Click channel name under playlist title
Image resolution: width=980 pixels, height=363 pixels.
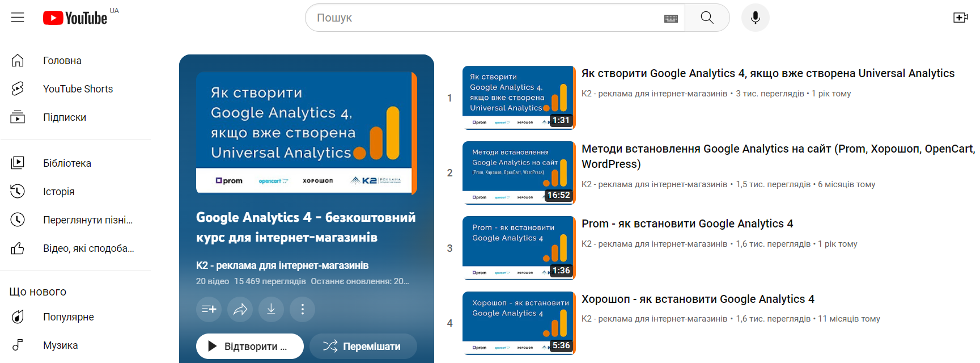pyautogui.click(x=282, y=265)
